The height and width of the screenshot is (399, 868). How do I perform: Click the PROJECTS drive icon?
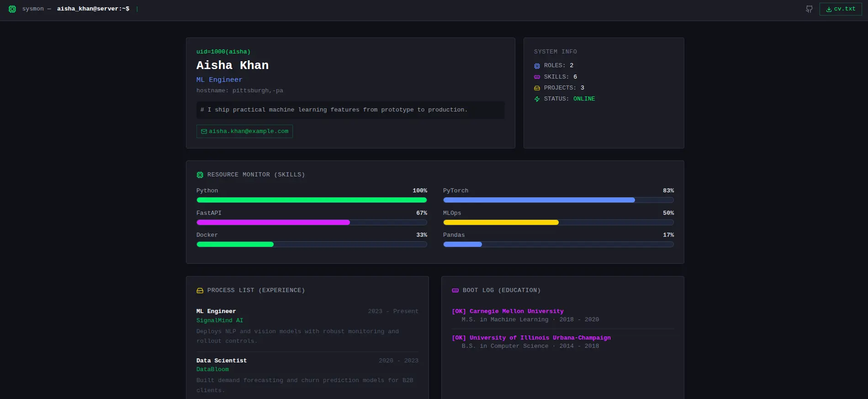click(x=537, y=88)
